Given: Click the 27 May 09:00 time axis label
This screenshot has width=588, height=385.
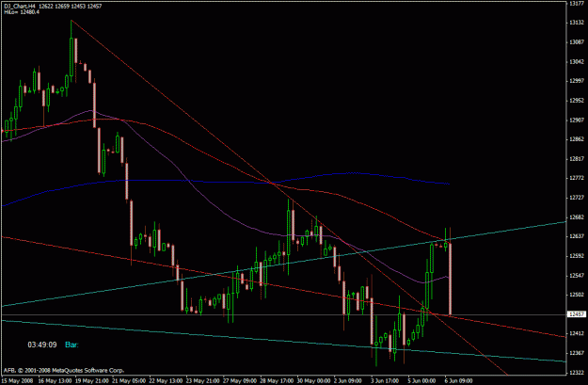Looking at the screenshot, I should coord(239,380).
